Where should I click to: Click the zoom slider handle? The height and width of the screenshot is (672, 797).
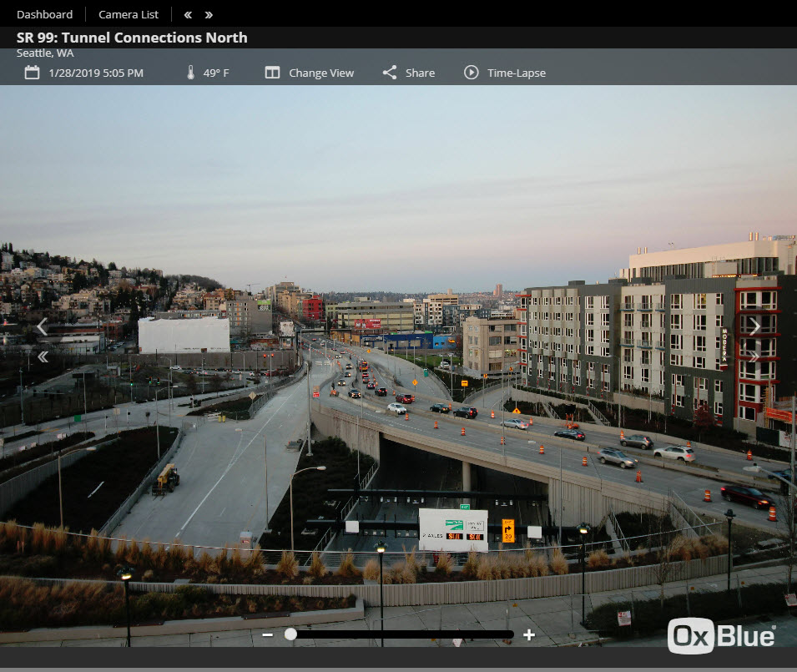click(290, 634)
